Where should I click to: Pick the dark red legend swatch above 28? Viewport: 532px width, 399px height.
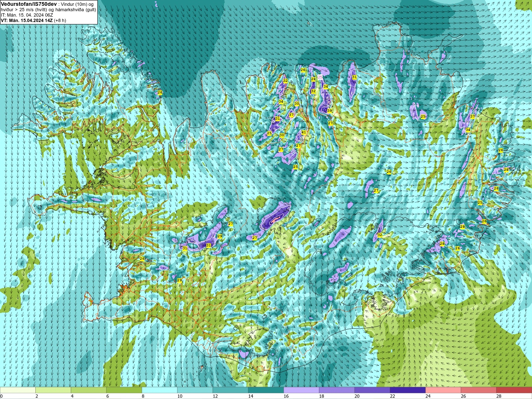tap(514, 390)
